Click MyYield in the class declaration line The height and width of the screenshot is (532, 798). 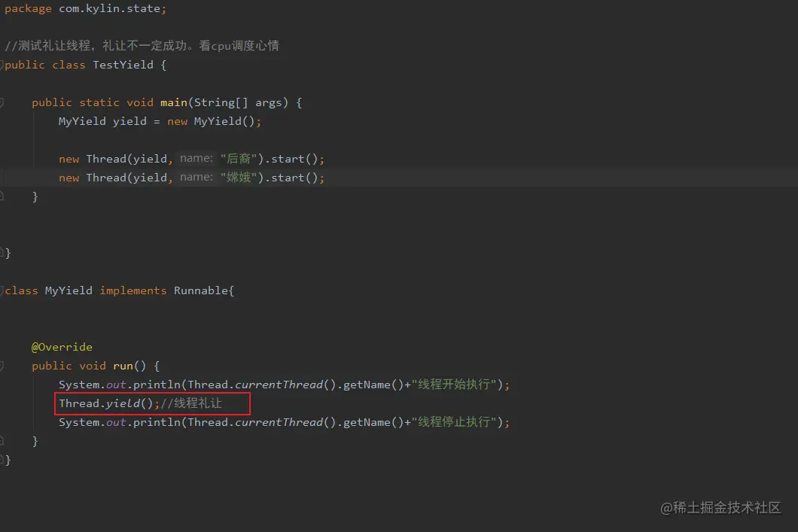tap(69, 291)
